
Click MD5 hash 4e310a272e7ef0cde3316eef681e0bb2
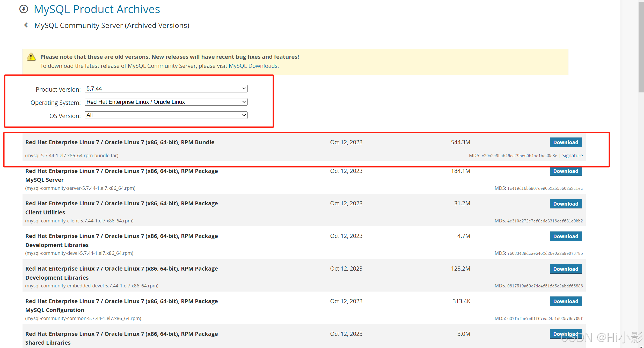tap(545, 221)
